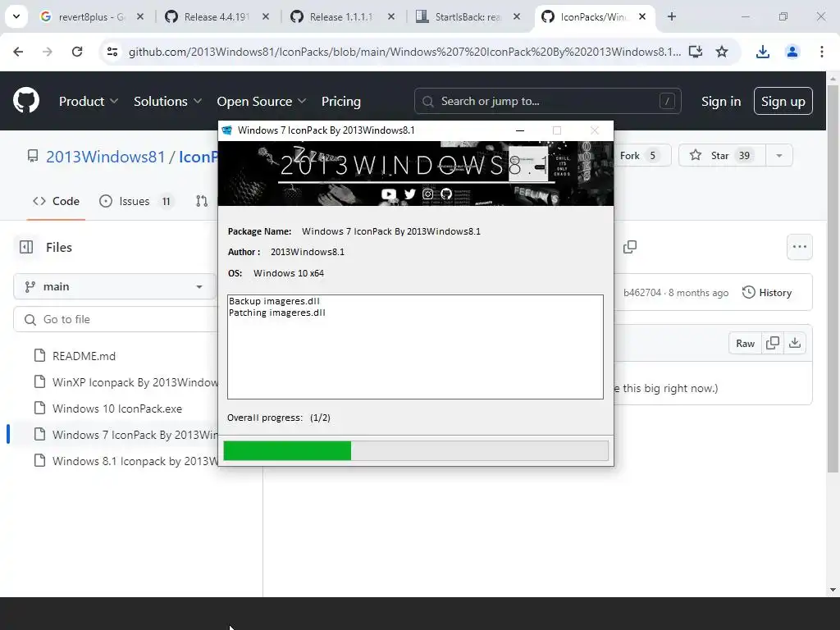This screenshot has height=630, width=840.
Task: Open the Chrome three-dot menu
Action: [822, 52]
